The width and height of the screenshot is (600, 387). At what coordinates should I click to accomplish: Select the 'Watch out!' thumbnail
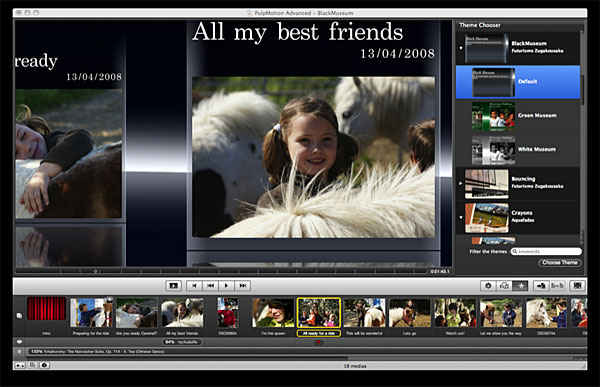coord(455,312)
